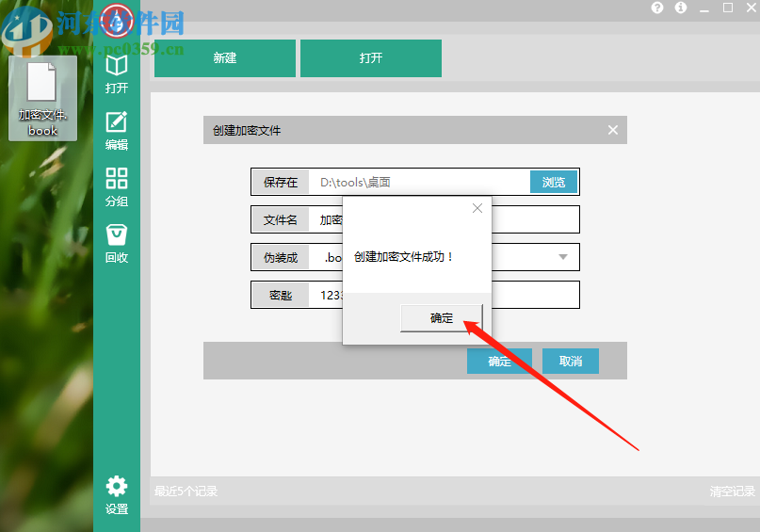Image resolution: width=760 pixels, height=532 pixels.
Task: Close the 创建加密文件 panel
Action: [x=613, y=130]
